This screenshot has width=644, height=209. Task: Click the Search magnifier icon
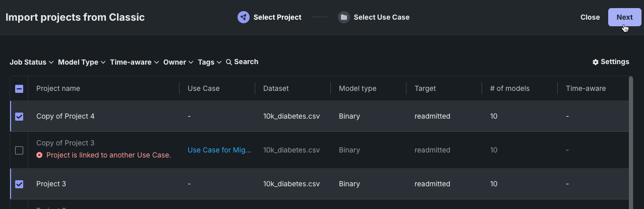point(229,62)
